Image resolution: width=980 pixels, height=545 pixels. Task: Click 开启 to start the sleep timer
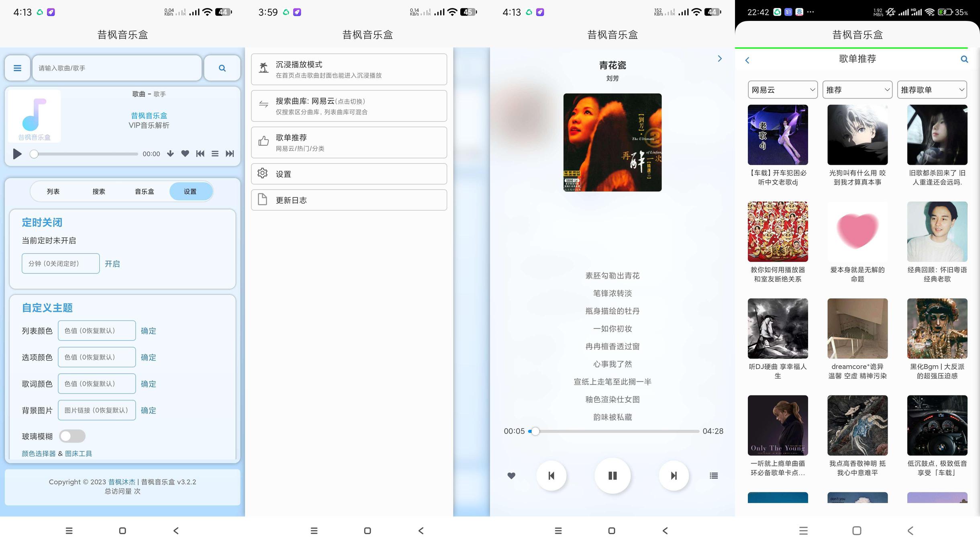point(112,264)
